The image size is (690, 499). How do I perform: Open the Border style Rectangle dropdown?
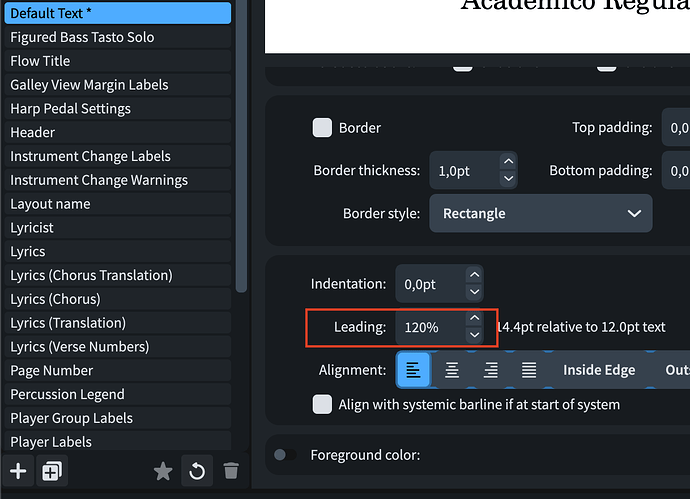pos(540,213)
